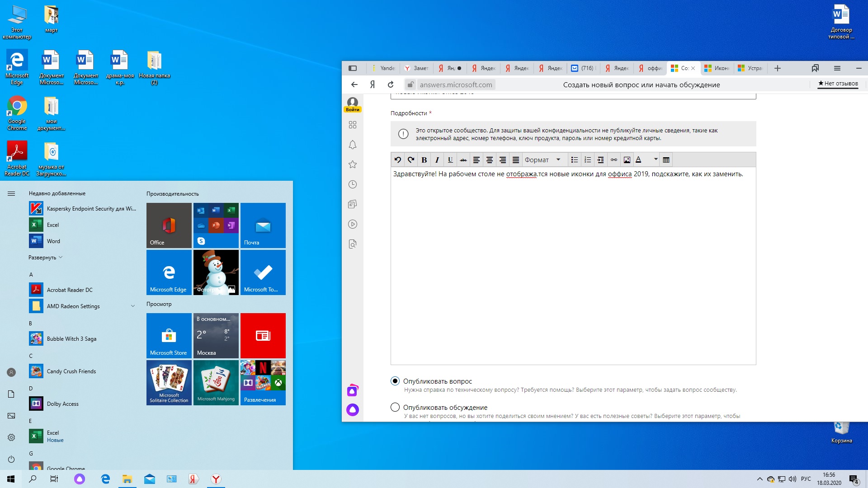Click inside the question details text area
The width and height of the screenshot is (868, 488).
click(573, 266)
